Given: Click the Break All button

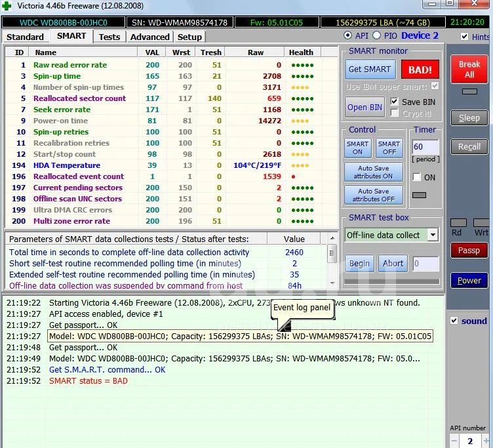Looking at the screenshot, I should [469, 70].
